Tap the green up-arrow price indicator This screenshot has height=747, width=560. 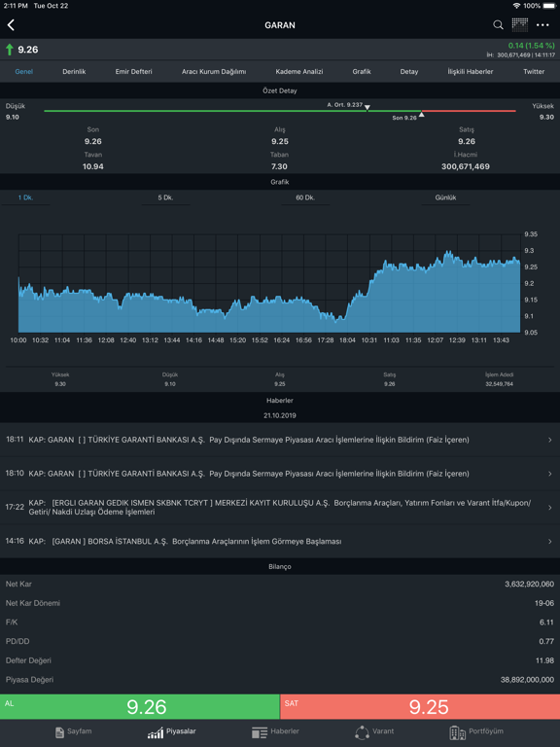(x=9, y=50)
